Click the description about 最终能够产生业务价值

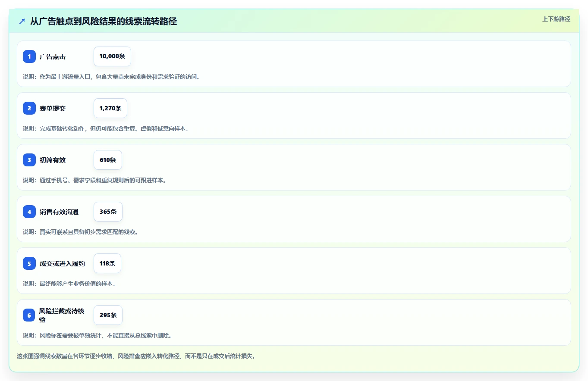pyautogui.click(x=69, y=284)
